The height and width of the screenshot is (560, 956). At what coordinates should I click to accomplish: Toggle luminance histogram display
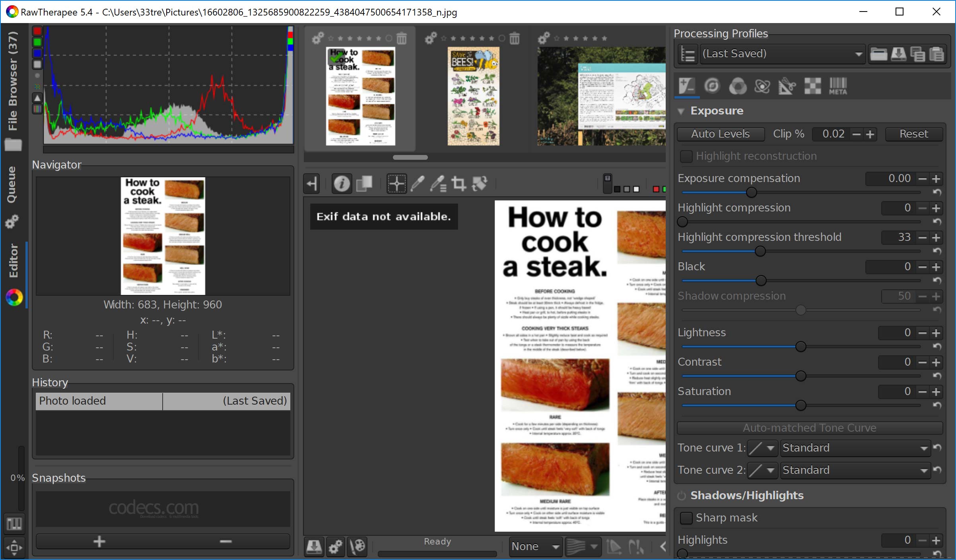[37, 64]
